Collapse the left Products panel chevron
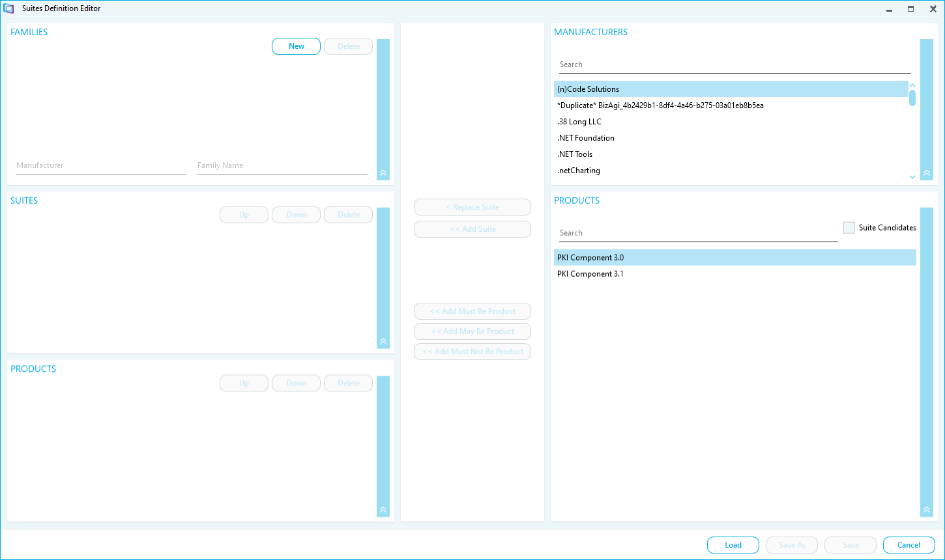Screen dimensions: 945x560 [383, 511]
